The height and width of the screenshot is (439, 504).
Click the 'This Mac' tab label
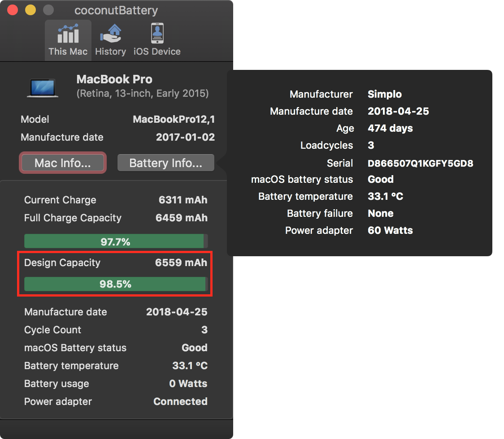tap(68, 52)
